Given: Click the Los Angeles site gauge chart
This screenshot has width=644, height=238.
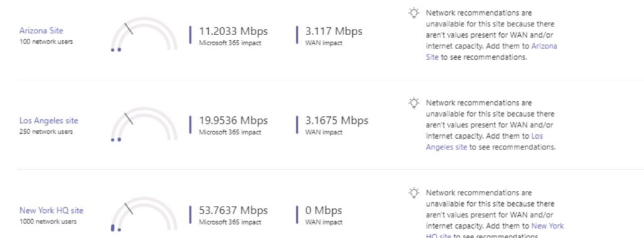Looking at the screenshot, I should pyautogui.click(x=144, y=124).
